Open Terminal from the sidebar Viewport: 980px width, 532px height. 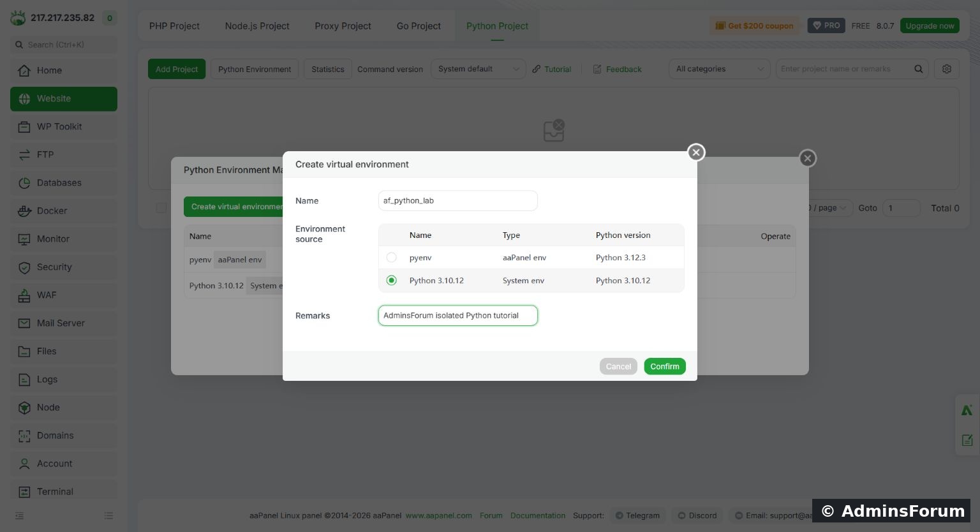point(64,491)
